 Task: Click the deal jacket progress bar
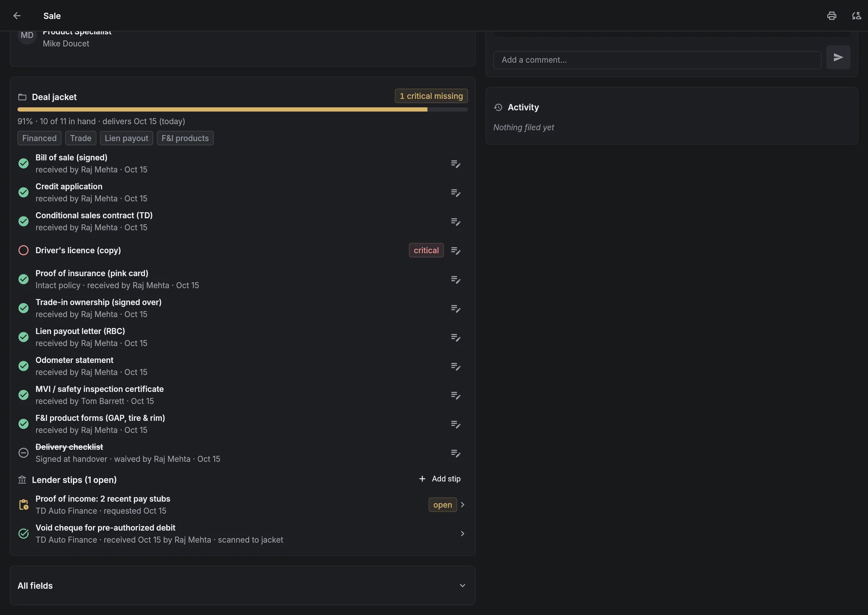242,109
